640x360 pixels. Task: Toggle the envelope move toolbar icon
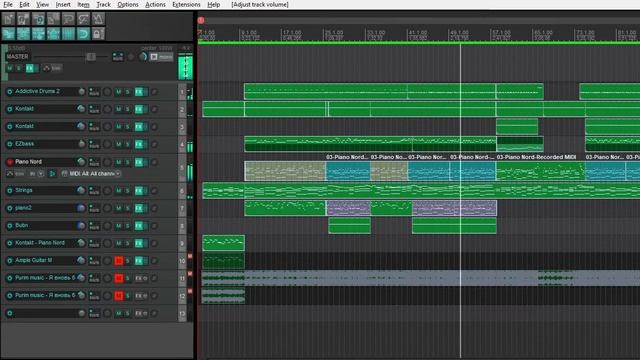pos(53,33)
